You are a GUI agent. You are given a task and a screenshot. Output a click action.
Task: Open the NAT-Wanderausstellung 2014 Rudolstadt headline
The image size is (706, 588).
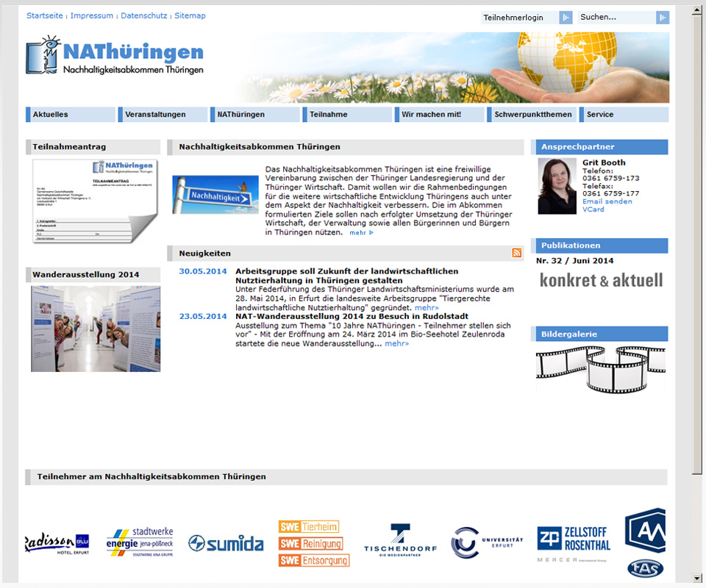pos(352,316)
